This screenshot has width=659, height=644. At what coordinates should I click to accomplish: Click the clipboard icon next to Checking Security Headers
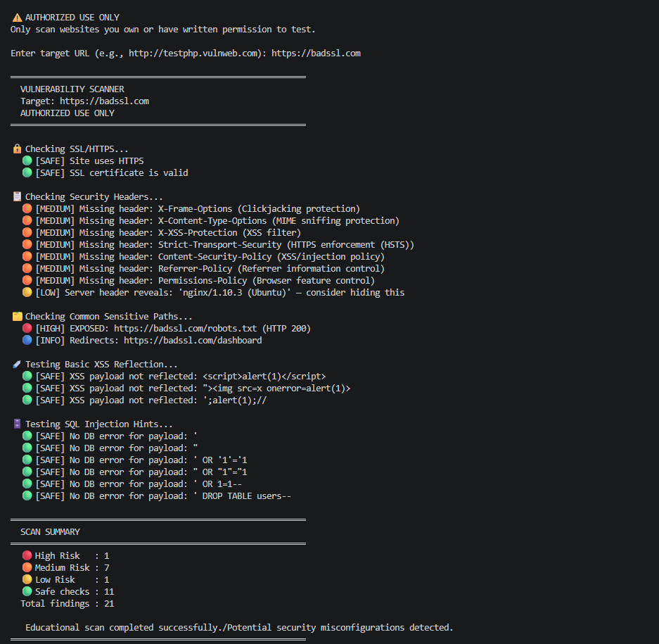[18, 196]
